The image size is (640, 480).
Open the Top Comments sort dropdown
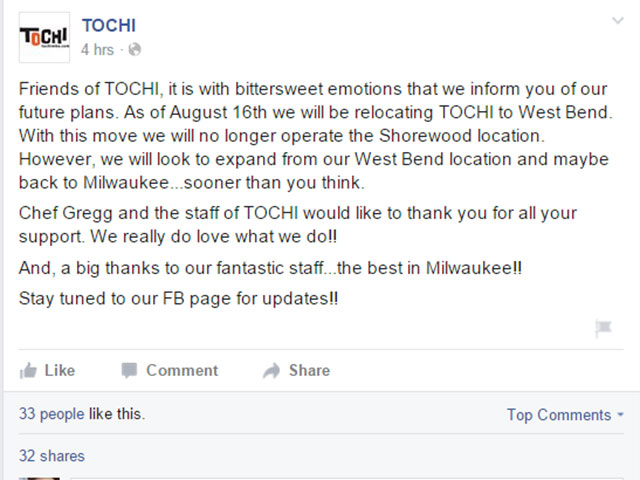pos(565,415)
